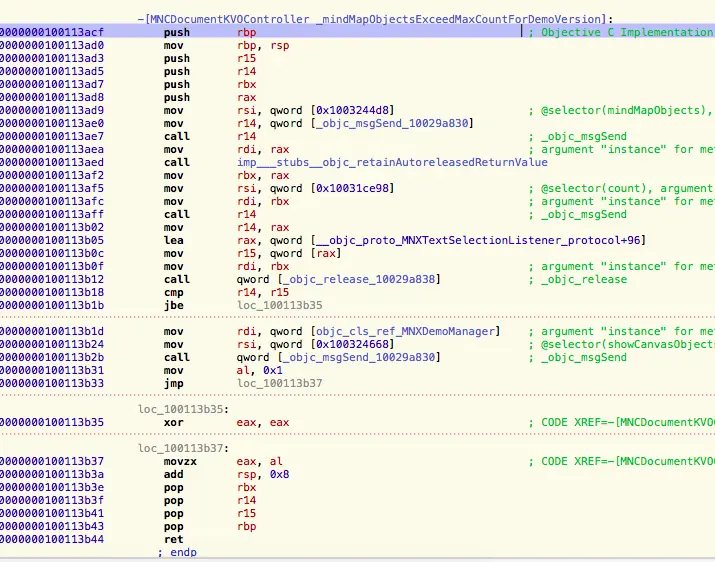This screenshot has height=562, width=715.
Task: Click CODE XREF comment beside movzx
Action: (622, 462)
